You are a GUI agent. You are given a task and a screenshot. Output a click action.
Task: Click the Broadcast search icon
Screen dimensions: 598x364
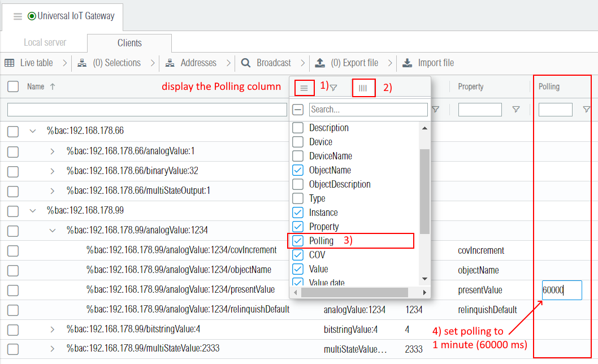click(x=246, y=63)
